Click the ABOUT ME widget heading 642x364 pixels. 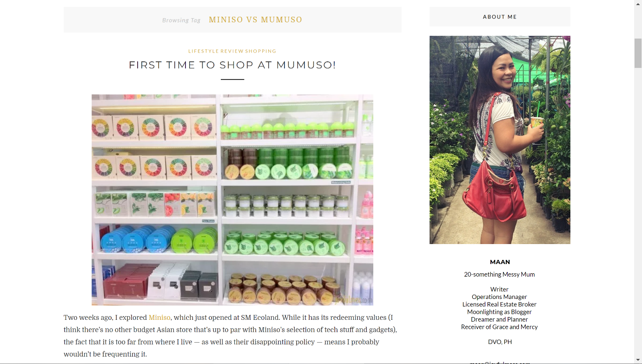(x=500, y=17)
